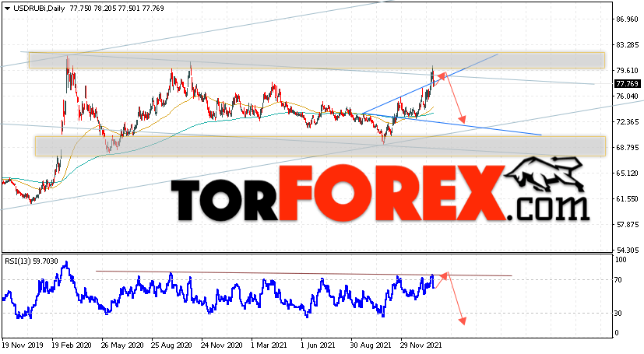Select the 83.285 price axis label
This screenshot has width=644, height=354.
[x=627, y=44]
